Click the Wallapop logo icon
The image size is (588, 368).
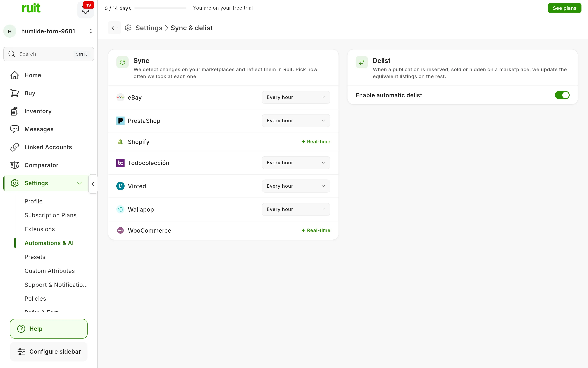120,209
